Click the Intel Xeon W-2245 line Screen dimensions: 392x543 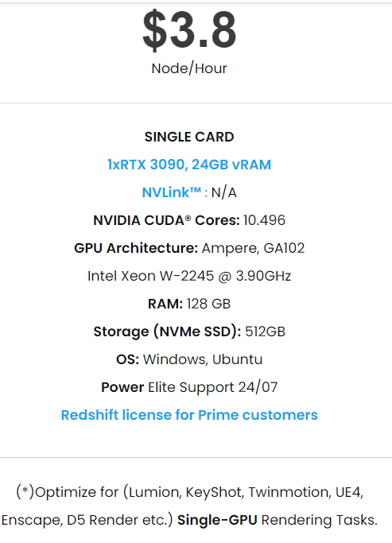(189, 276)
